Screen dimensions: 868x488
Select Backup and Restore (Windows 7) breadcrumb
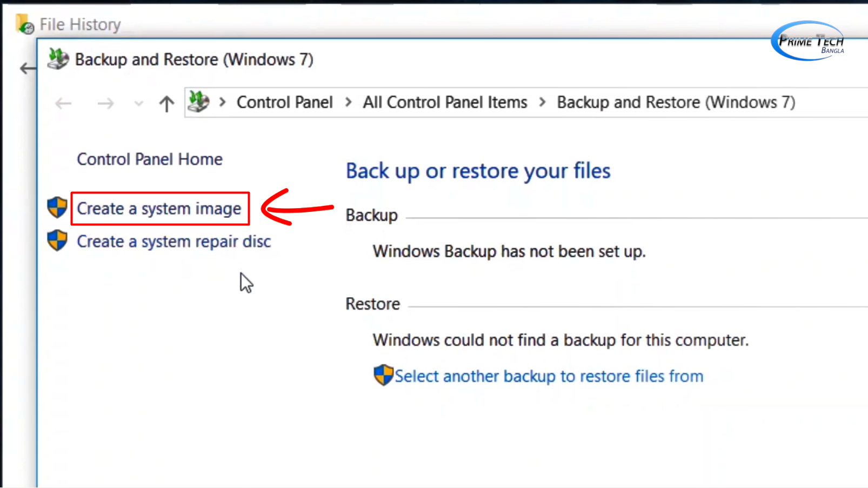point(676,102)
